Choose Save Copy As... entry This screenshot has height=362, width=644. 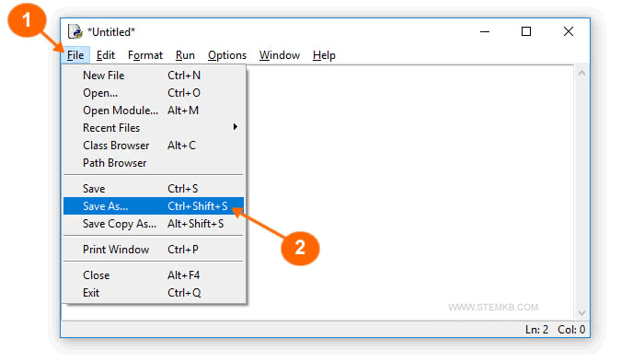click(x=154, y=224)
